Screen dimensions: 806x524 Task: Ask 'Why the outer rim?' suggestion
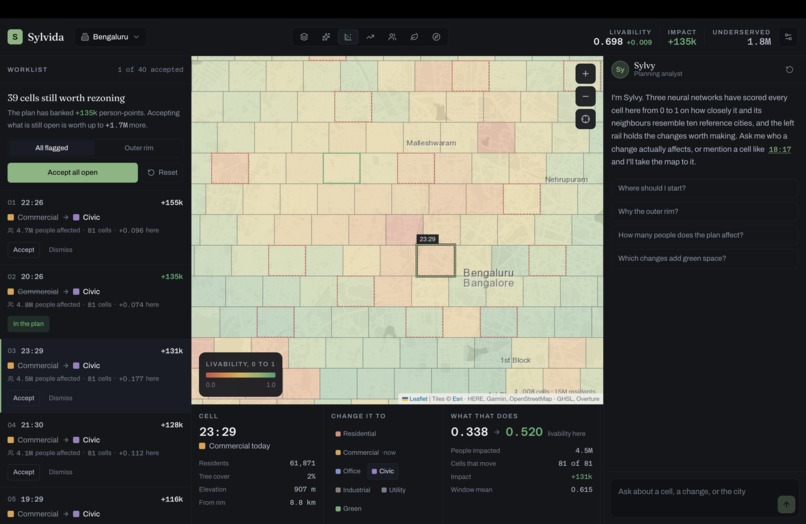pos(704,211)
